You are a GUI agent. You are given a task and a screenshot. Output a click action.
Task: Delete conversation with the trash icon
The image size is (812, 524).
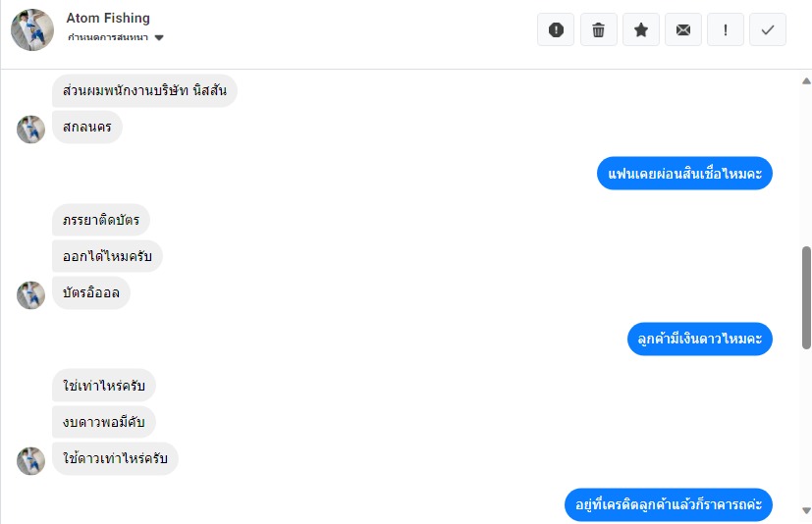tap(599, 29)
